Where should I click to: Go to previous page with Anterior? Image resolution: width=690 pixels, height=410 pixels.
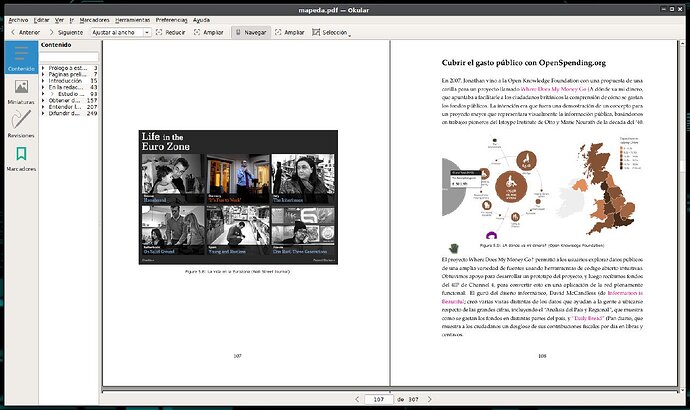tap(24, 32)
